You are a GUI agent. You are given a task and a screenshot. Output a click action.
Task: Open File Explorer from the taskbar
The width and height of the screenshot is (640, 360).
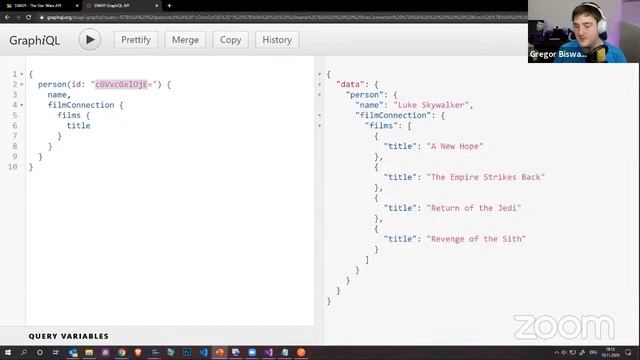(89, 352)
